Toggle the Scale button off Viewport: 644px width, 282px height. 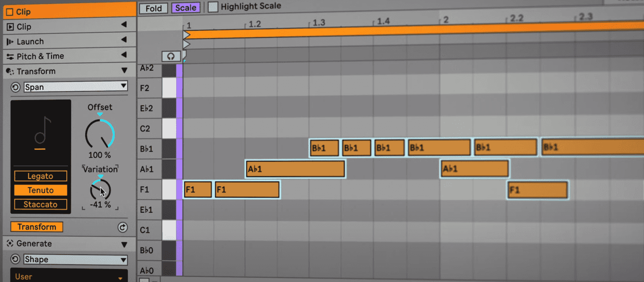[186, 8]
